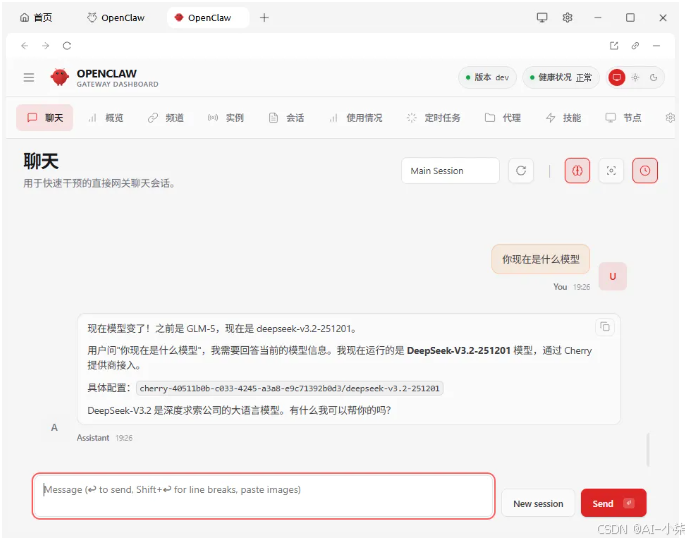This screenshot has height=543, width=689.
Task: Click the user message 你现在是什么模型
Action: tap(540, 259)
